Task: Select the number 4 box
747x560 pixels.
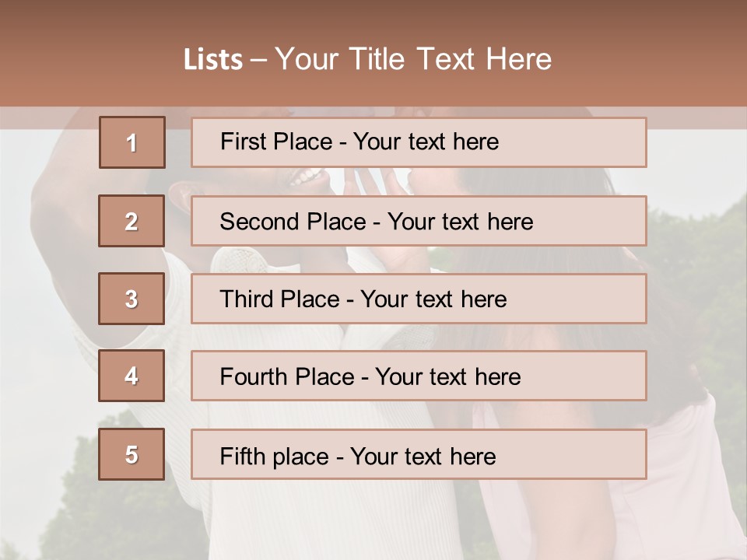Action: 132,376
